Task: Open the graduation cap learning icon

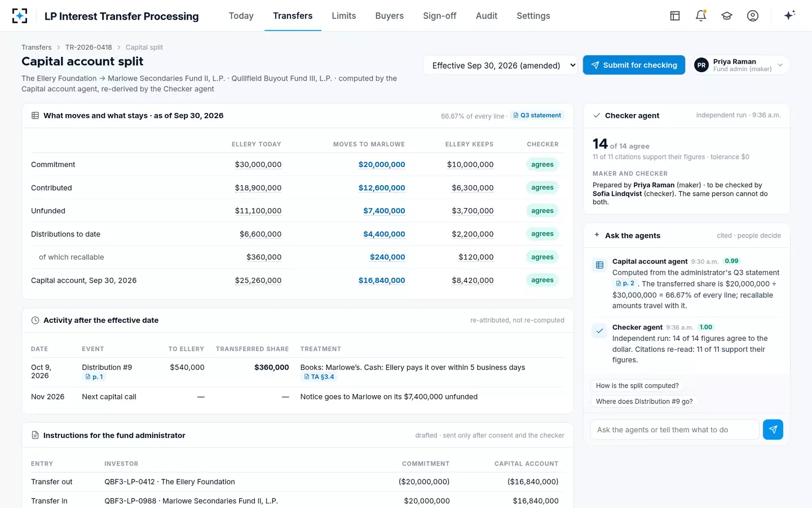Action: pyautogui.click(x=727, y=16)
